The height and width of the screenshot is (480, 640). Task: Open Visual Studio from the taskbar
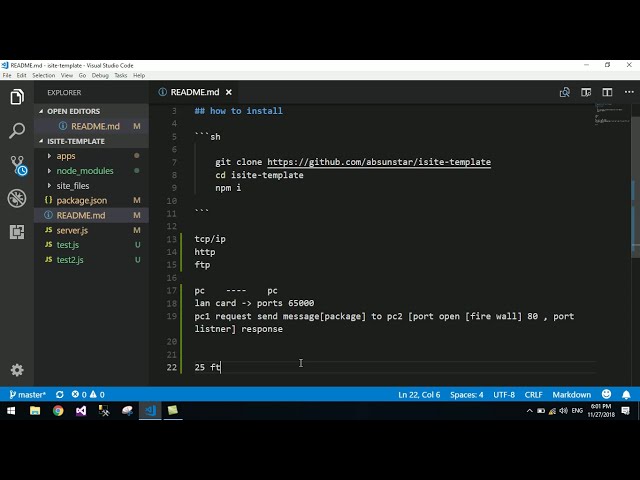coord(81,411)
